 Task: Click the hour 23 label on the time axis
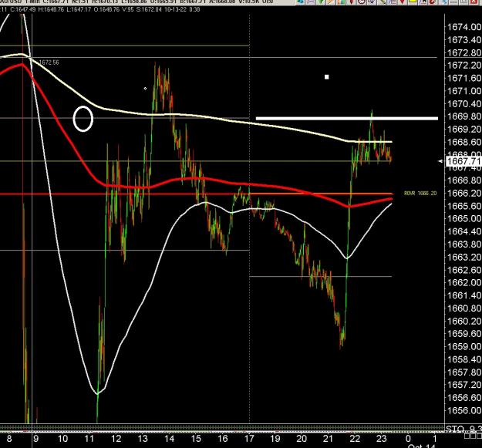pos(382,439)
